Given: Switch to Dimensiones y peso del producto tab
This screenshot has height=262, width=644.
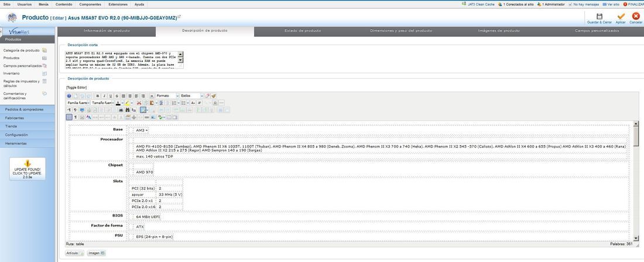Looking at the screenshot, I should pyautogui.click(x=400, y=31).
